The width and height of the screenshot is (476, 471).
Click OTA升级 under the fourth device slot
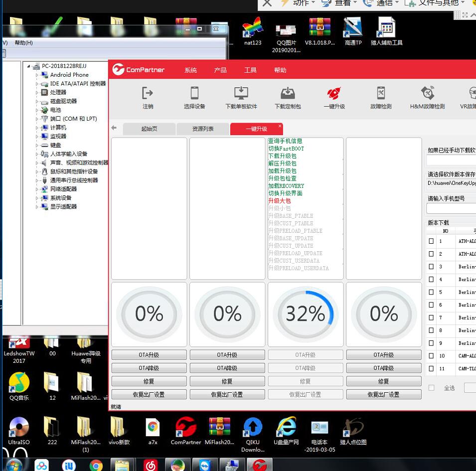384,355
